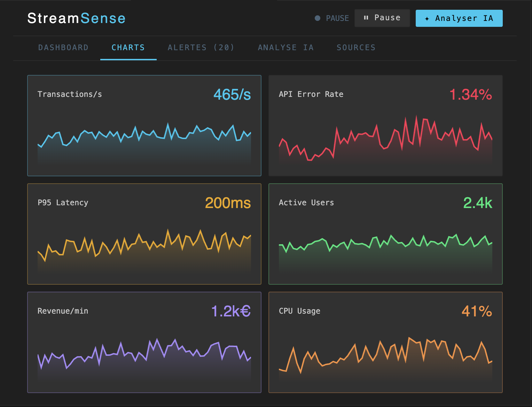Screen dimensions: 532x407
Task: Open the CPU Usage chart panel
Action: 385,343
